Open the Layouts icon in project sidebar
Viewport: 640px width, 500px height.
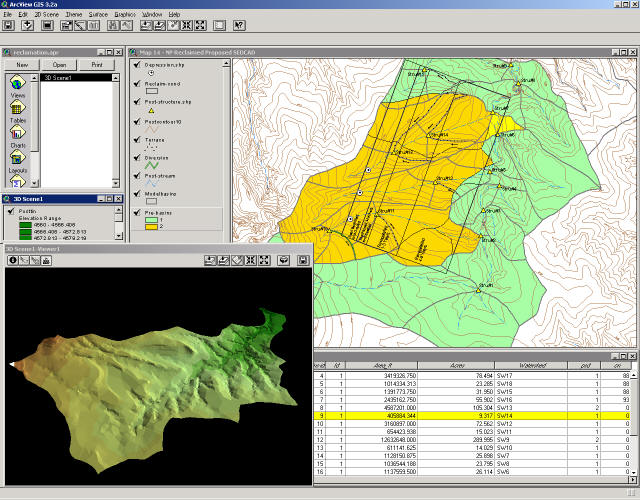pos(18,160)
